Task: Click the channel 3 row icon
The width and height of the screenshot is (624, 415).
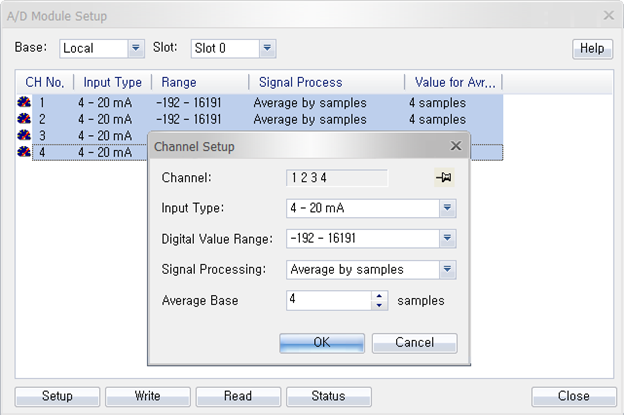Action: (23, 136)
